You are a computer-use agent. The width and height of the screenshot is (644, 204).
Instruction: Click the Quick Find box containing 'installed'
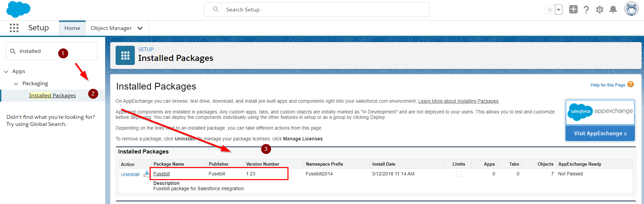[52, 51]
